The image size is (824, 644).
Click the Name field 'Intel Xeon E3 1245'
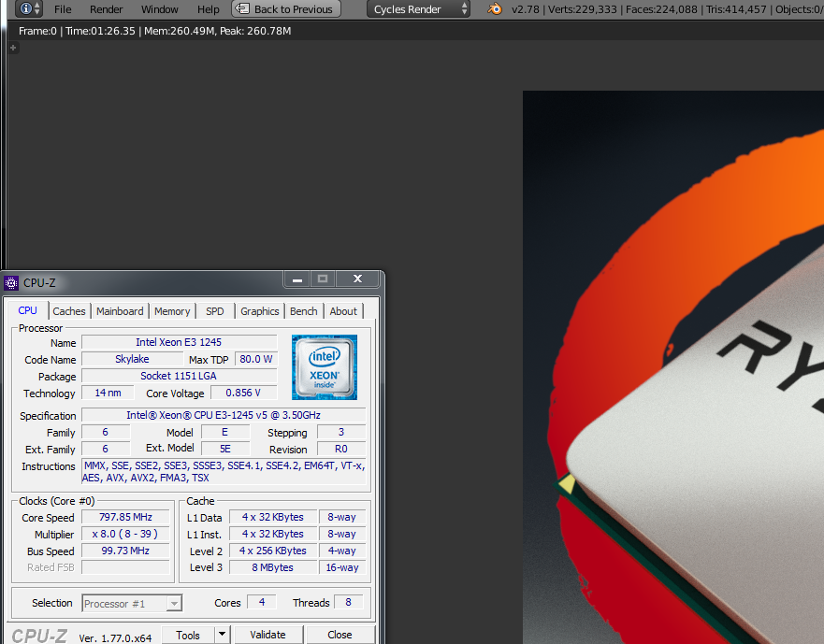click(179, 342)
